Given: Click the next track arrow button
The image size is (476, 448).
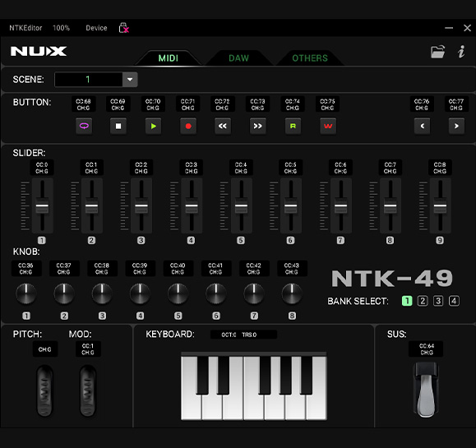Looking at the screenshot, I should click(456, 126).
